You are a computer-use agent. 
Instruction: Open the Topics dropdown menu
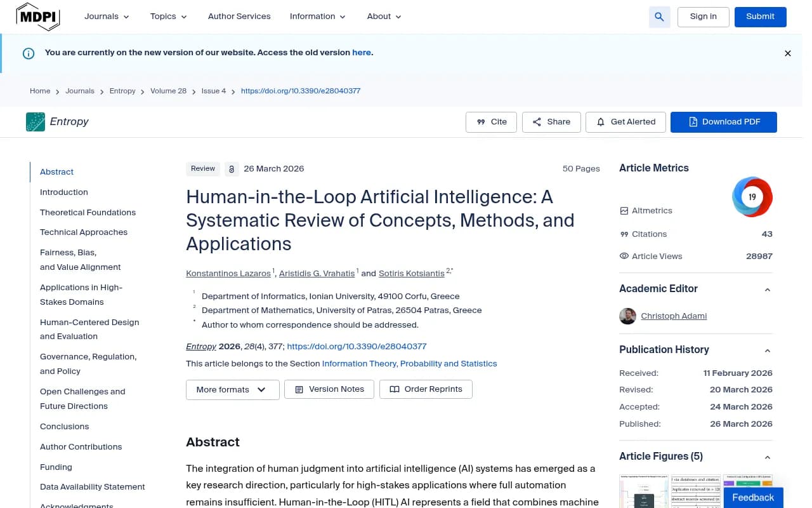coord(169,17)
